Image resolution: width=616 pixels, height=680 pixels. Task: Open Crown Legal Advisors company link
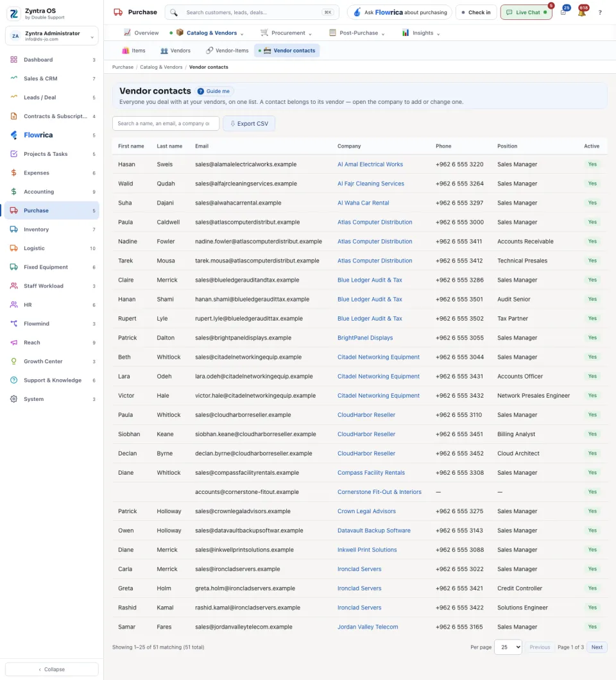pos(366,511)
